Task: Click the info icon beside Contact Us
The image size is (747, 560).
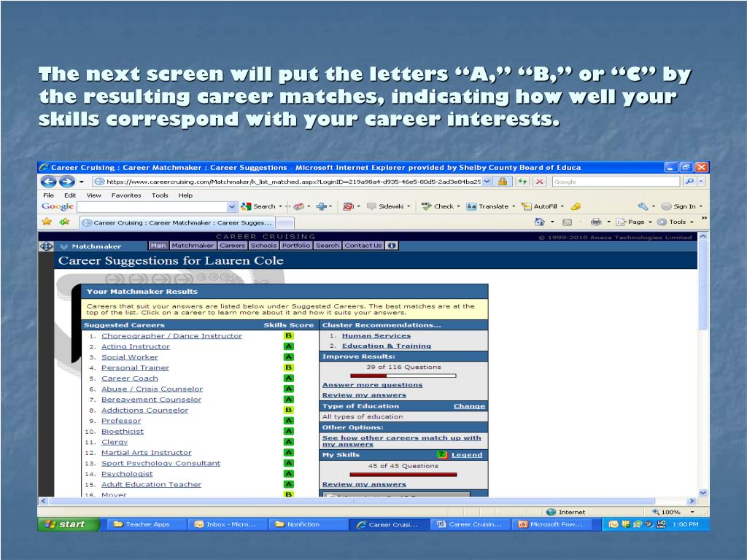Action: coord(392,246)
